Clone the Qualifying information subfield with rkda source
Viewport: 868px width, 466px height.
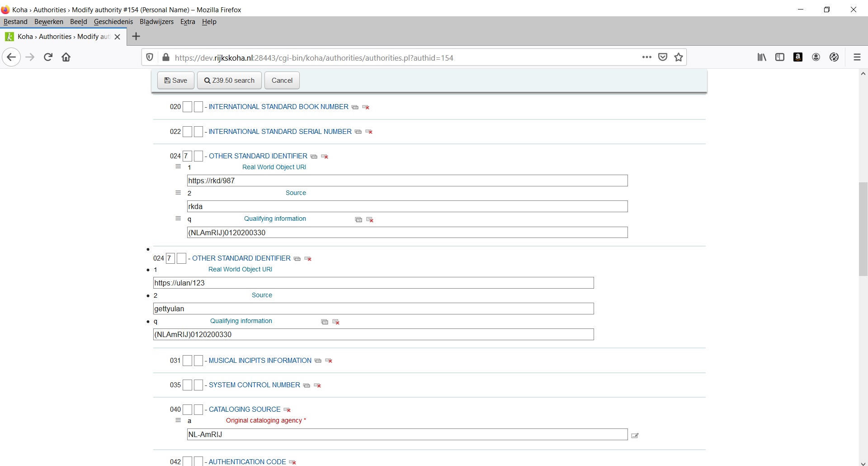coord(359,219)
